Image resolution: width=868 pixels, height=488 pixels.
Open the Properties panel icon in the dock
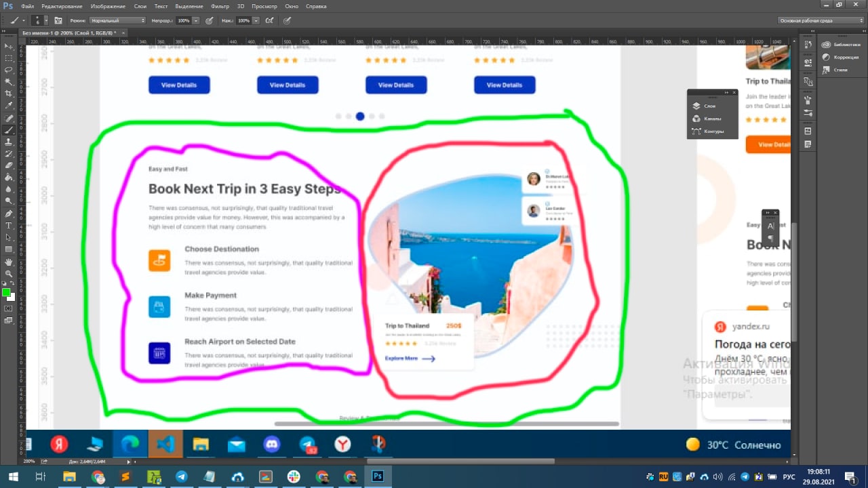click(x=808, y=62)
